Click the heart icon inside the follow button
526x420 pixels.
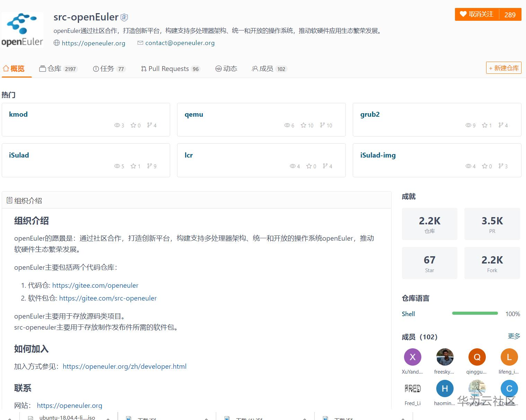463,14
